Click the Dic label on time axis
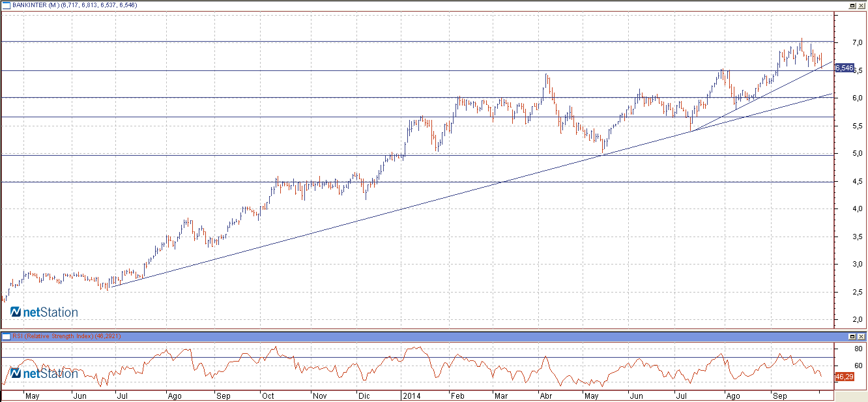 (x=364, y=395)
